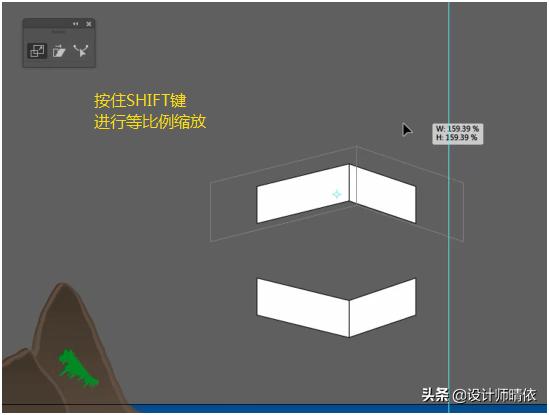This screenshot has width=549, height=415.
Task: Click the green tree shape on mountain
Action: tap(77, 368)
